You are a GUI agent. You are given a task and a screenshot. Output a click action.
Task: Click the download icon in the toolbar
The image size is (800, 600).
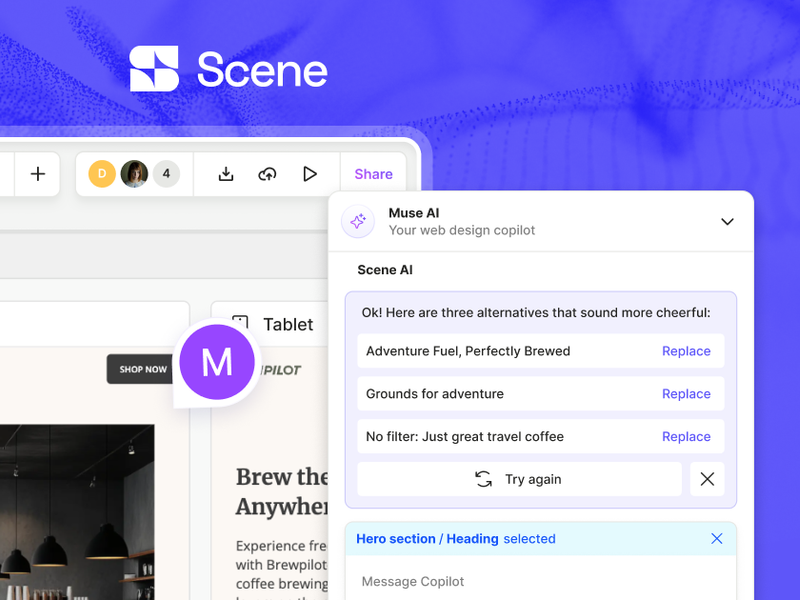[226, 174]
